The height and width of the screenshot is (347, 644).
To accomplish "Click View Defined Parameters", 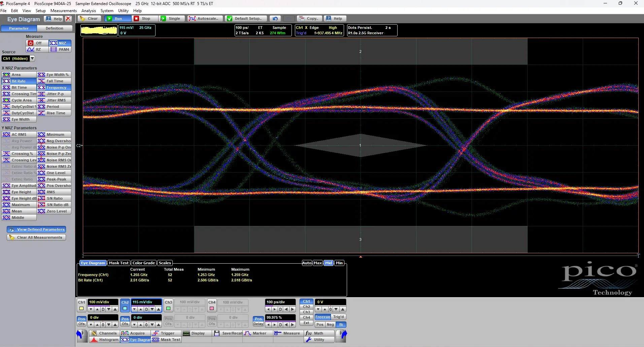I will [36, 229].
